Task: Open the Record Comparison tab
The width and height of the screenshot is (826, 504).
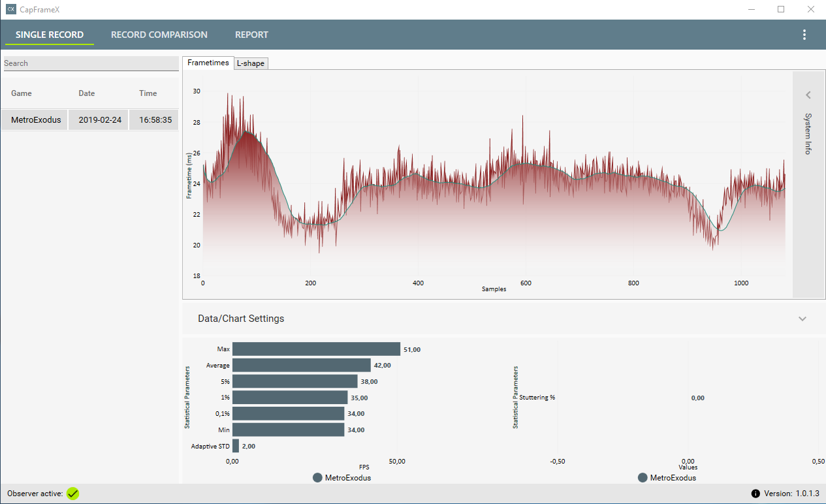Action: [x=159, y=35]
